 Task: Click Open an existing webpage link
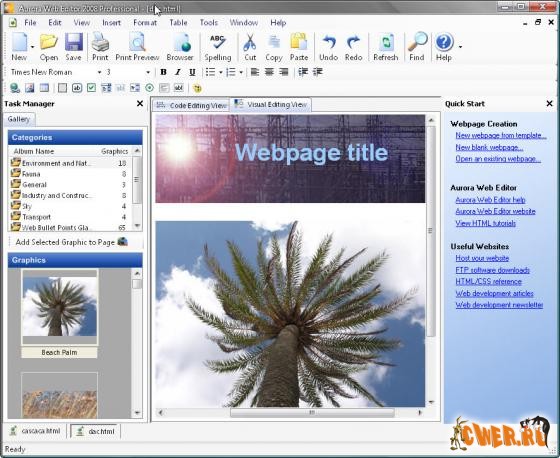click(498, 159)
